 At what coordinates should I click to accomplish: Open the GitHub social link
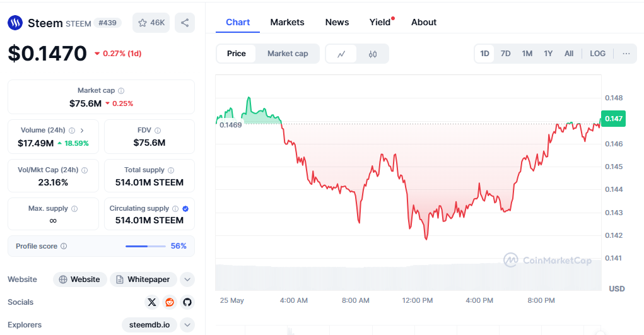(x=187, y=302)
